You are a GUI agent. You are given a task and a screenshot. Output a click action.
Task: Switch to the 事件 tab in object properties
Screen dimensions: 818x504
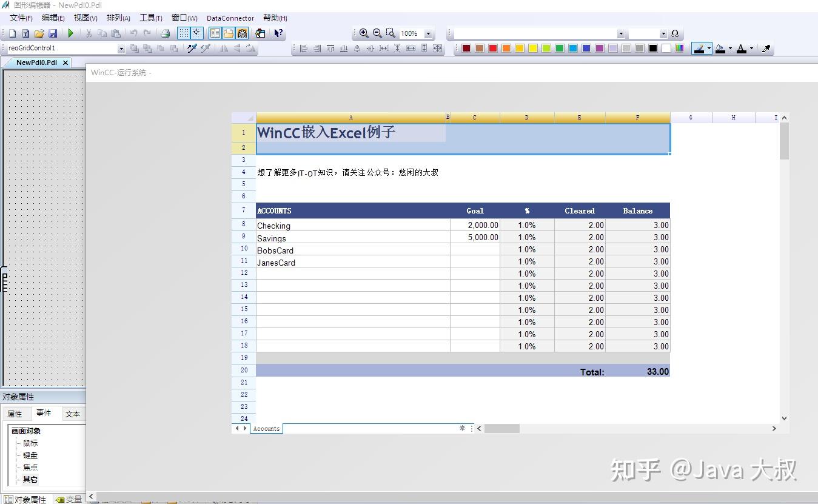click(x=44, y=414)
